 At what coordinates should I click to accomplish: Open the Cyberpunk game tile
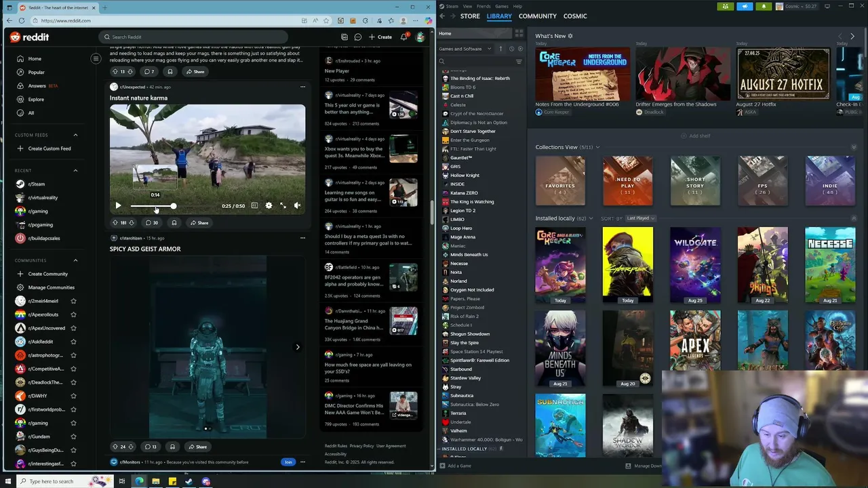[628, 265]
